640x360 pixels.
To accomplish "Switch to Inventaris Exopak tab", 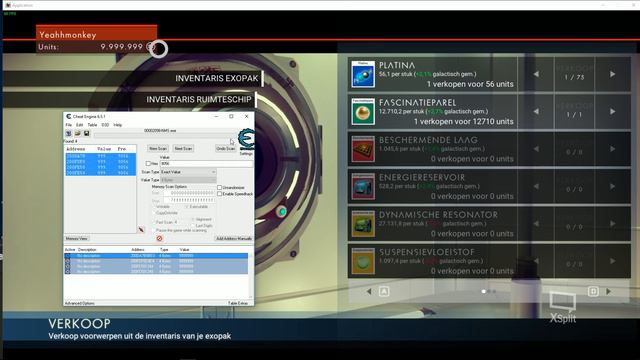I will [217, 78].
